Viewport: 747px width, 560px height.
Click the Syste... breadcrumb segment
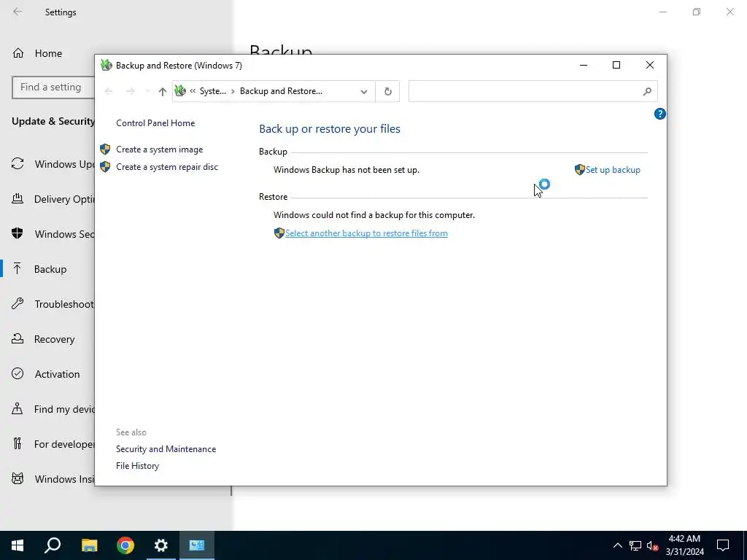[212, 91]
